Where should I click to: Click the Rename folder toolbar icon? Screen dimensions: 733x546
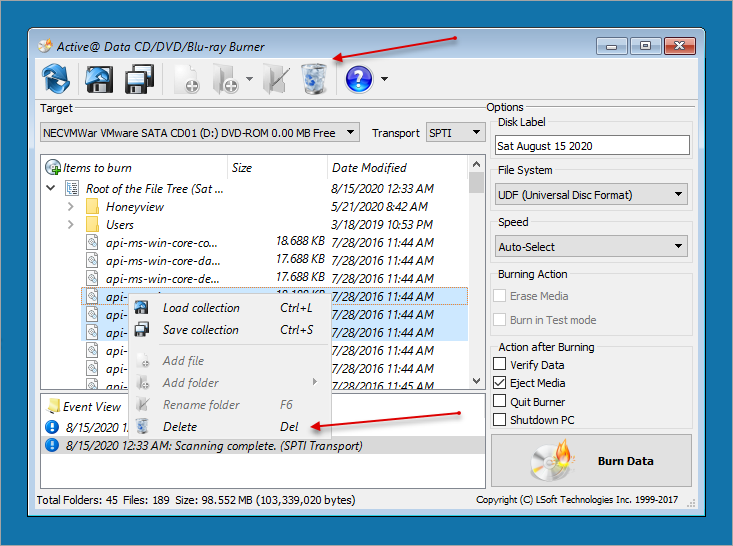click(x=276, y=79)
